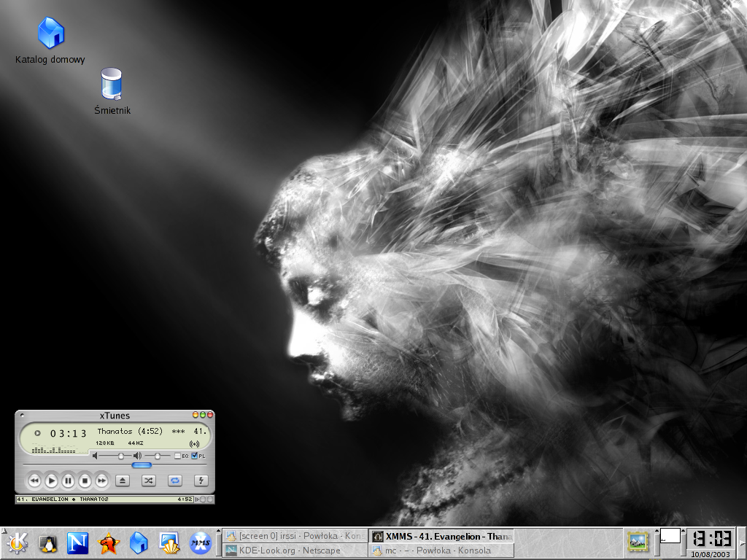Click the volume slider knob in xTunes
Screen dimensions: 747x560
[x=121, y=456]
